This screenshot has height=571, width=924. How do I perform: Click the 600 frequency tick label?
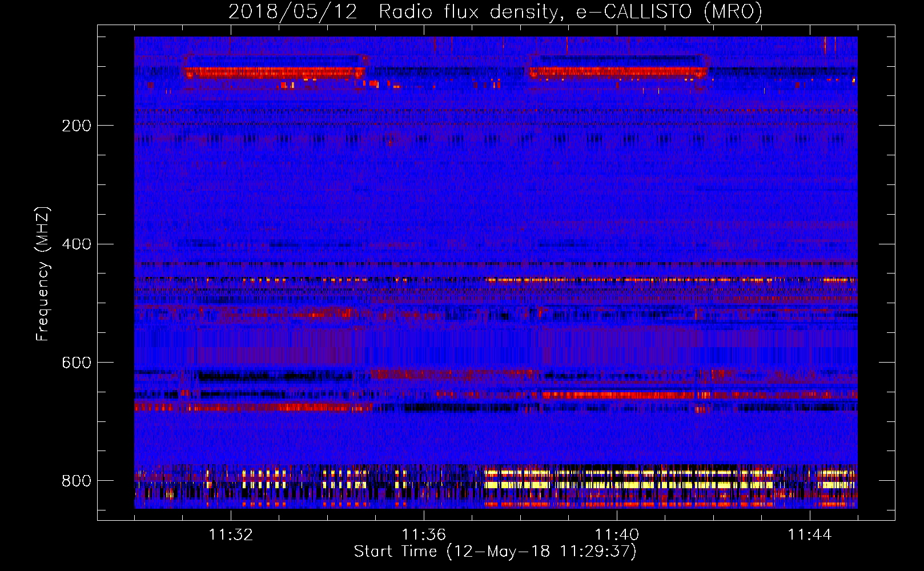[77, 363]
